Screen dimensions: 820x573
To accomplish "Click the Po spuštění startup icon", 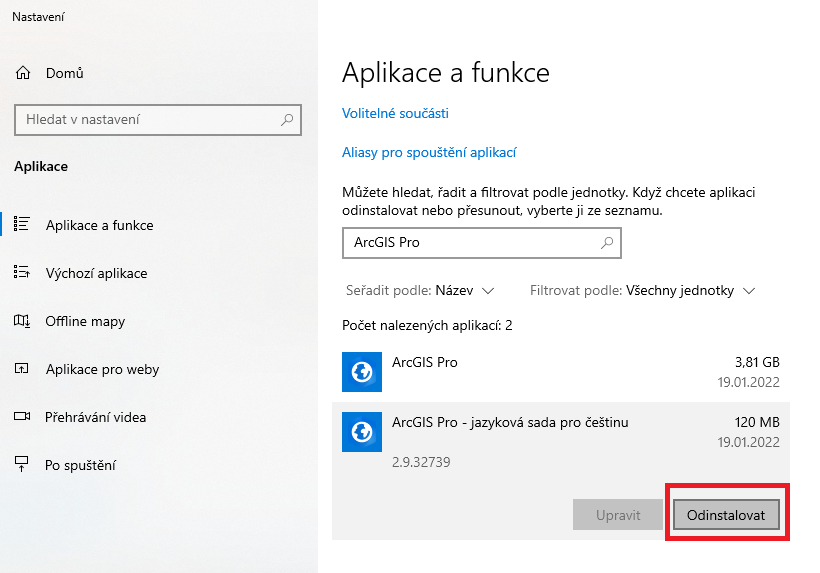I will [22, 465].
